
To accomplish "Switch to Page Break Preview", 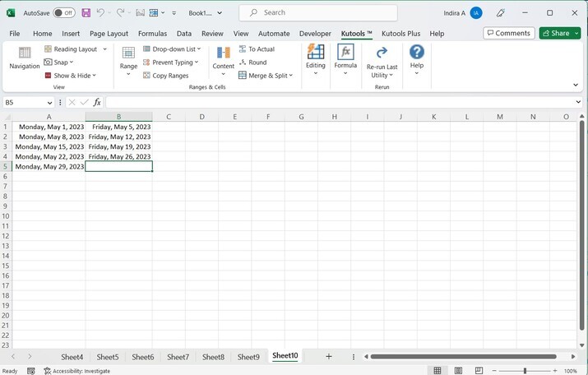I will (479, 371).
